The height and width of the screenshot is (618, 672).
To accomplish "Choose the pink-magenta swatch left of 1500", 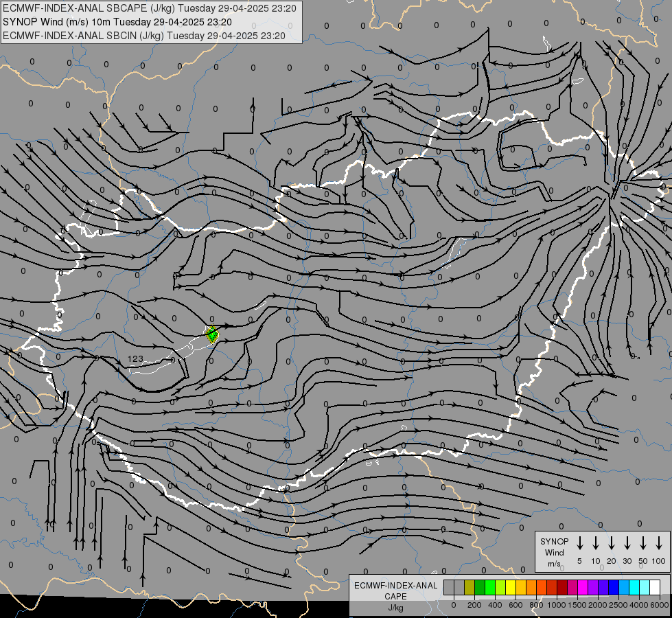I will tap(572, 587).
